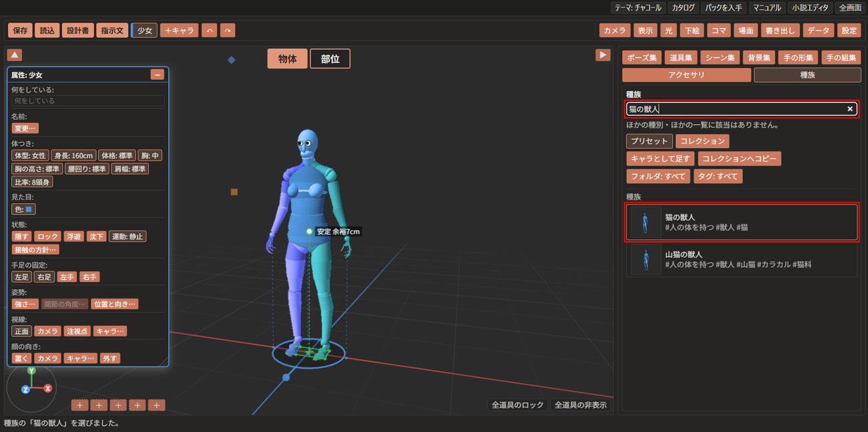
Task: Redo using the curved-right arrow button
Action: (x=228, y=31)
